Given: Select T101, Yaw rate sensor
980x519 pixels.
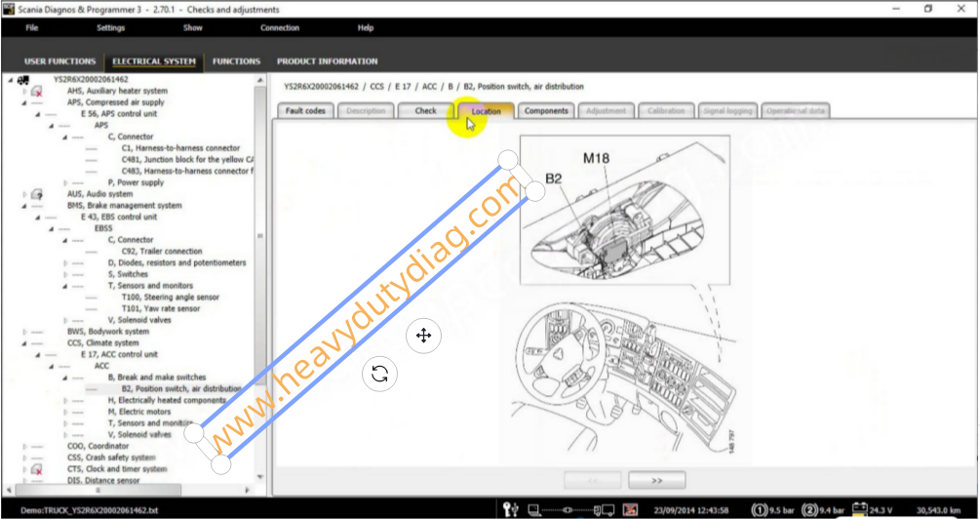Looking at the screenshot, I should [x=161, y=309].
